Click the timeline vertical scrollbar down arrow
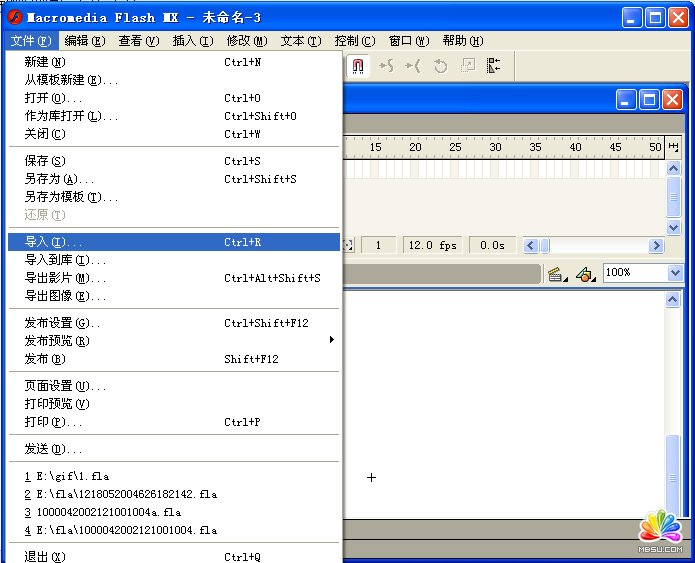The image size is (695, 563). pos(673,226)
